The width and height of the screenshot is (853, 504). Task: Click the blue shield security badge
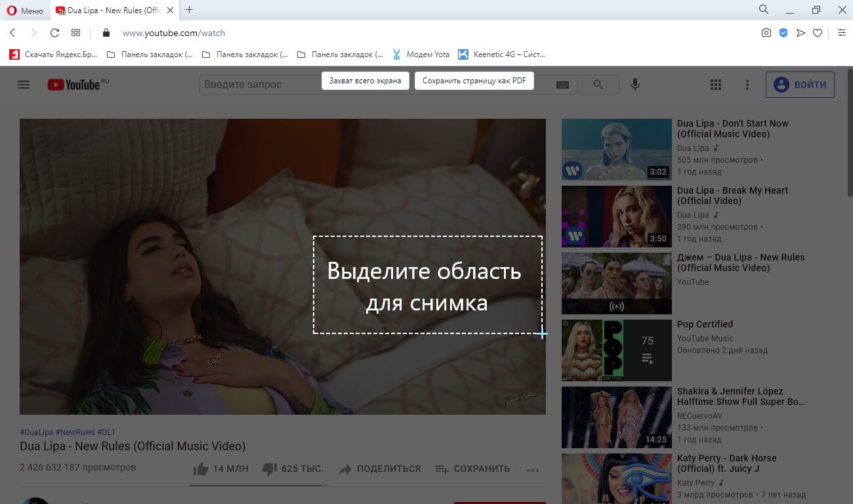tap(783, 32)
